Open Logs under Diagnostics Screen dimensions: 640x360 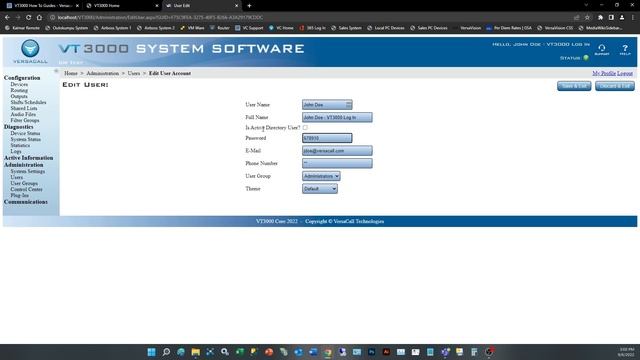tap(16, 151)
